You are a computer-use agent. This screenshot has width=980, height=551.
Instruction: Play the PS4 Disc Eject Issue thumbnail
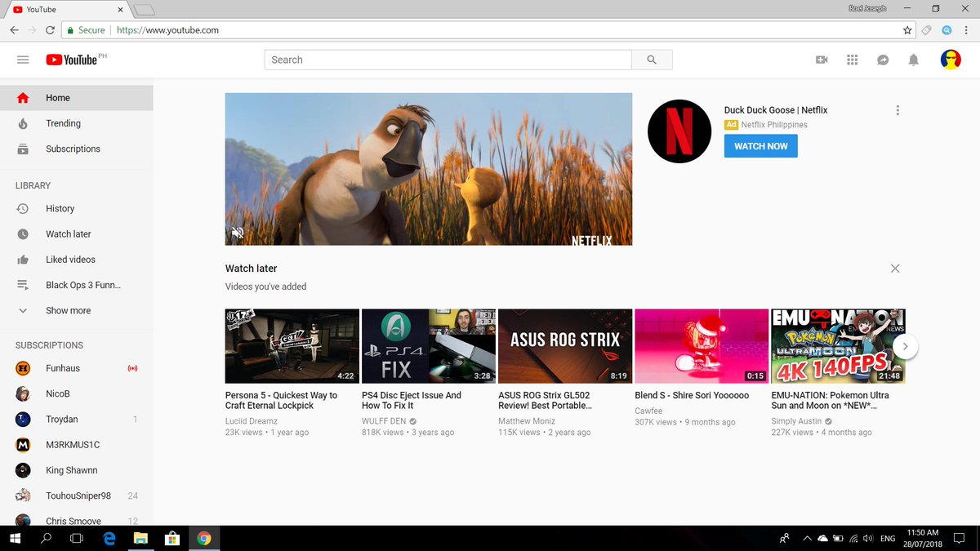click(x=429, y=346)
